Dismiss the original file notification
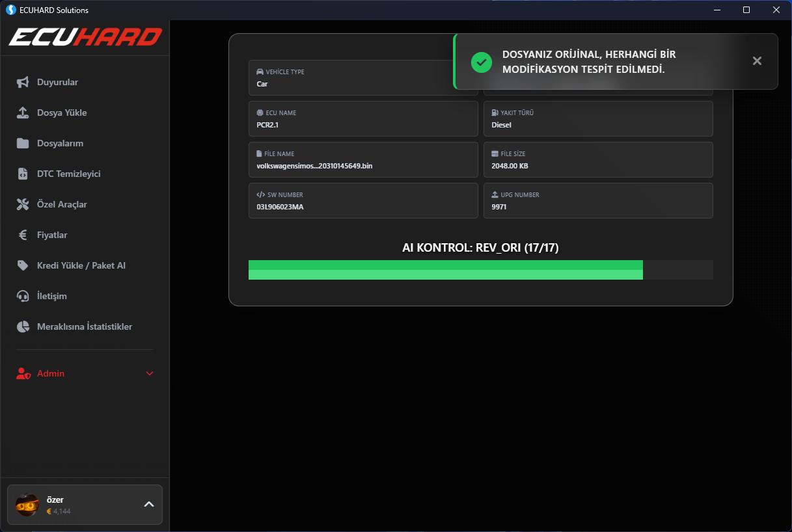The height and width of the screenshot is (532, 792). pyautogui.click(x=757, y=60)
